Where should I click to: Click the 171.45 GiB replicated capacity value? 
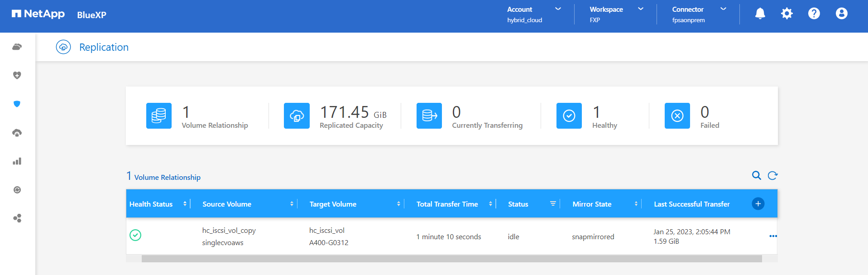pos(353,112)
